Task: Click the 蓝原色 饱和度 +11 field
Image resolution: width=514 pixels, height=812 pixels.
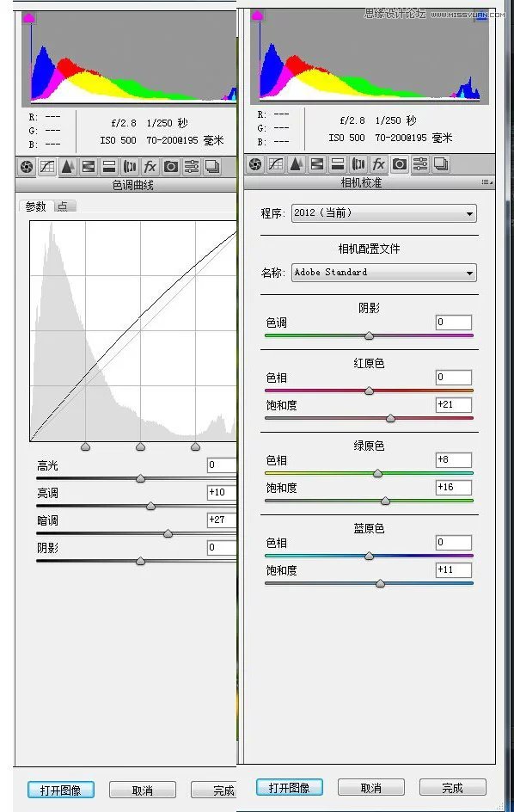Action: (454, 570)
